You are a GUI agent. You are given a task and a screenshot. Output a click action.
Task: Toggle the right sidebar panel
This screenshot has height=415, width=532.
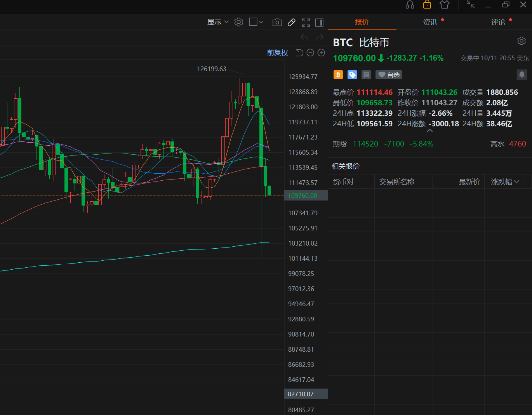319,22
